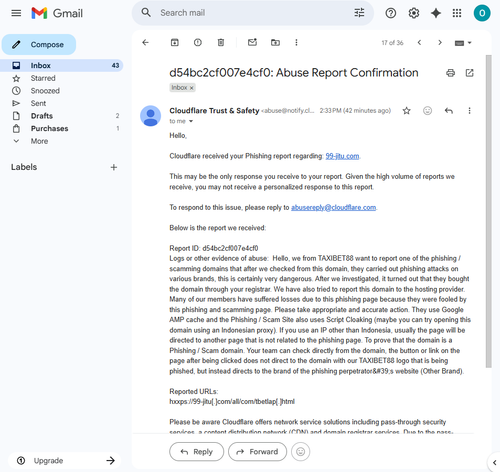Click the Gmail logo
This screenshot has height=472, width=500.
pos(57,13)
